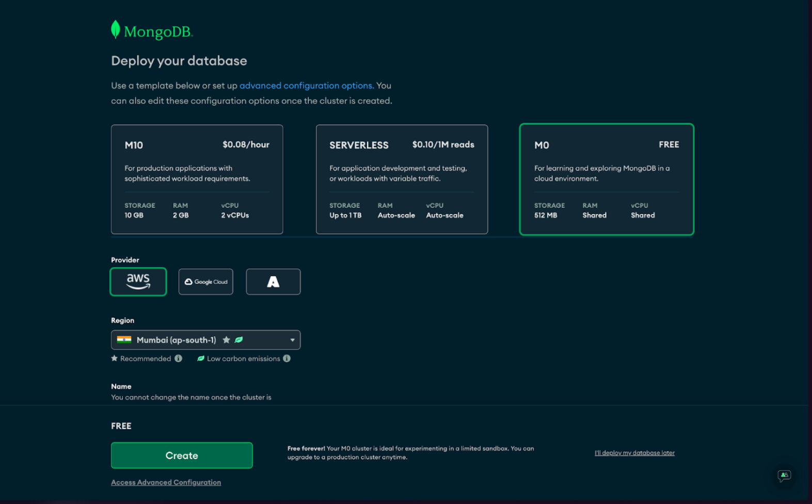The width and height of the screenshot is (812, 504).
Task: Click the Create button
Action: tap(182, 455)
